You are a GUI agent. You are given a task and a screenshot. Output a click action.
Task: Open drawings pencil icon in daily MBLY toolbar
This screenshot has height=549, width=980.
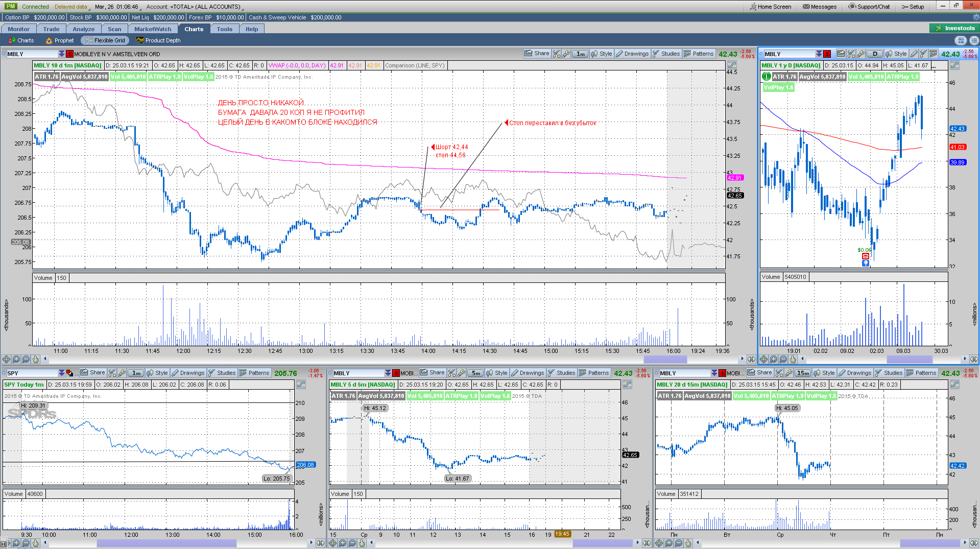click(914, 54)
